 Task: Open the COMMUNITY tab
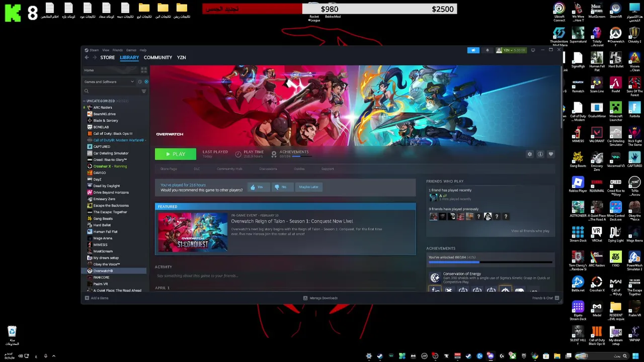[158, 57]
